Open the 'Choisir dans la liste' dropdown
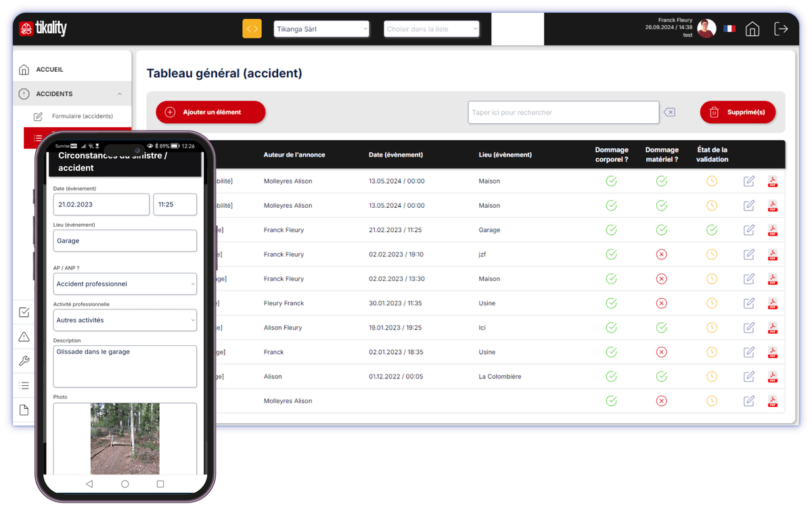 click(x=432, y=29)
